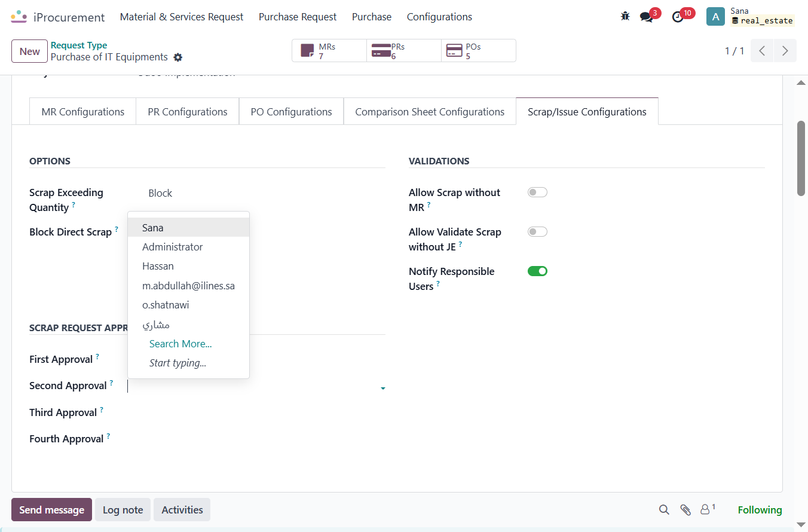Choose Administrator from the dropdown list
Screen dimensions: 808x532
click(189, 247)
